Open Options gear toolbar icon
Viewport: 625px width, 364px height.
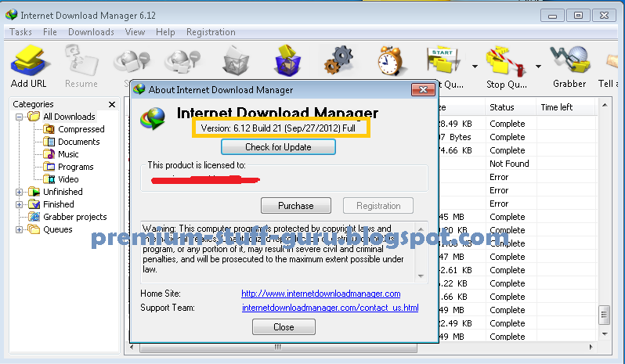click(x=338, y=60)
